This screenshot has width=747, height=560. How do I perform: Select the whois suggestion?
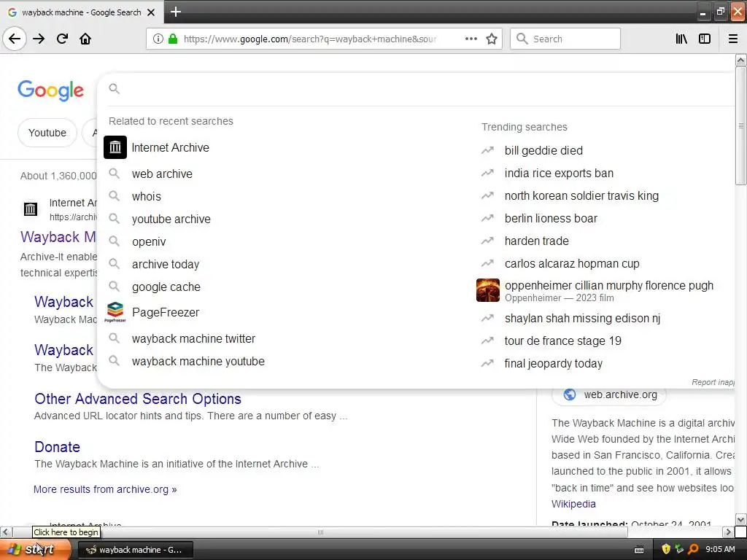pyautogui.click(x=146, y=196)
